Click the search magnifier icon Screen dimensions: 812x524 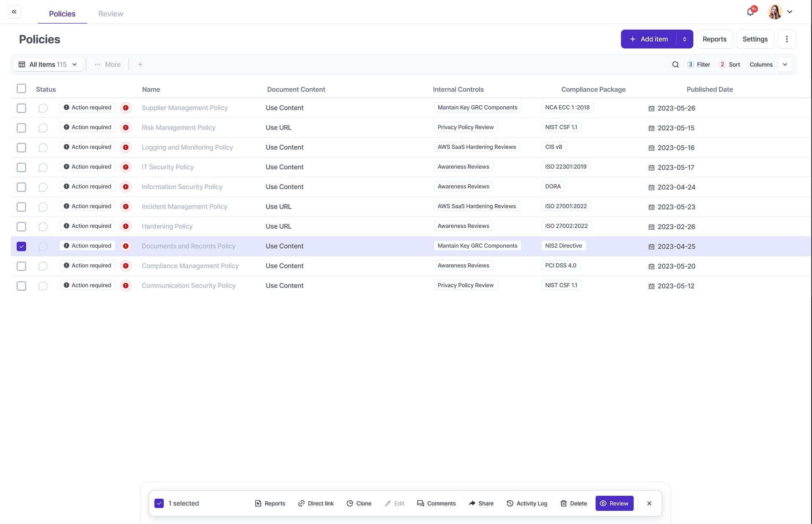pyautogui.click(x=675, y=64)
